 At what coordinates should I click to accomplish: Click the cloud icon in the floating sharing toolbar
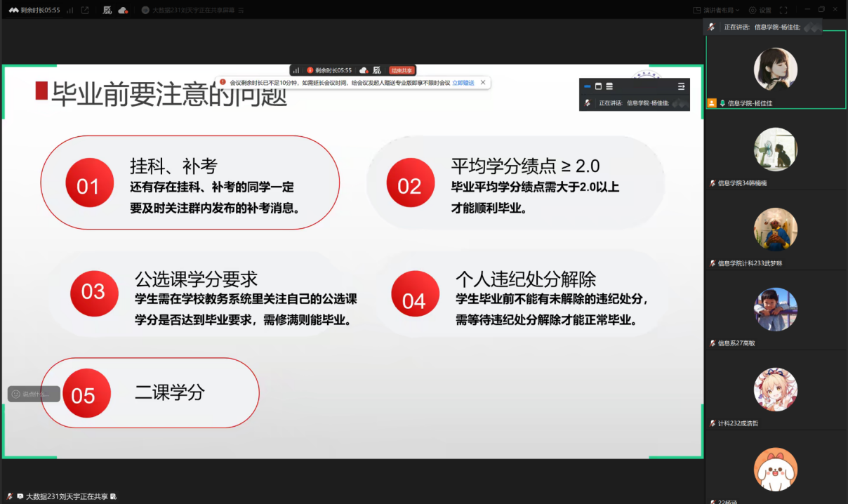pyautogui.click(x=363, y=70)
